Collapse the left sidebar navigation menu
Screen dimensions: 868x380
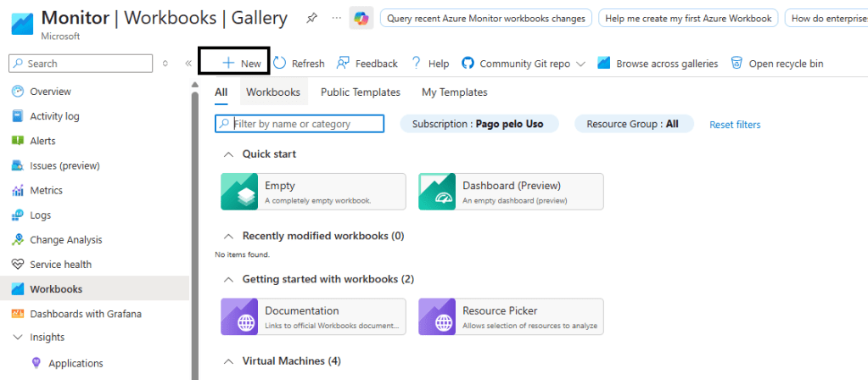point(188,64)
